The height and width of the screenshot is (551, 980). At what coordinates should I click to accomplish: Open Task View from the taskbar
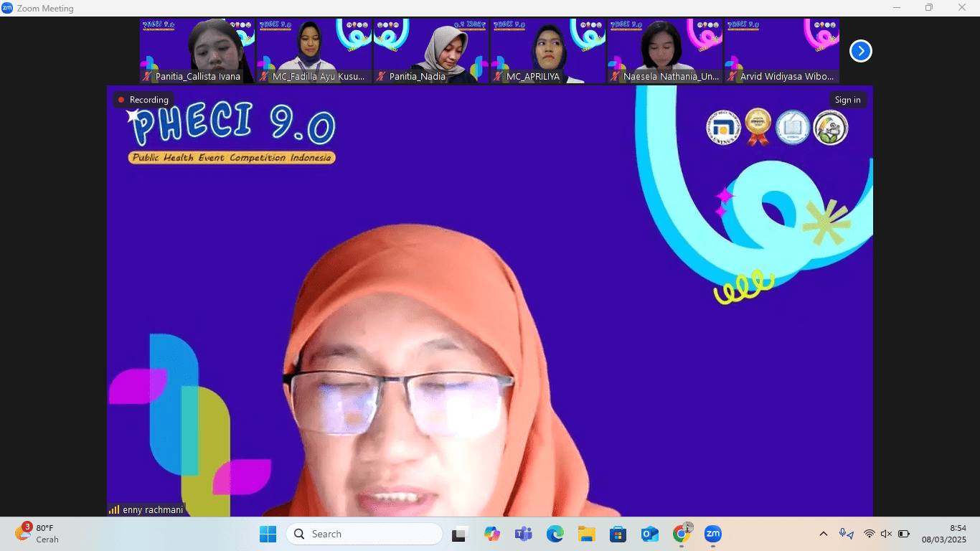458,534
